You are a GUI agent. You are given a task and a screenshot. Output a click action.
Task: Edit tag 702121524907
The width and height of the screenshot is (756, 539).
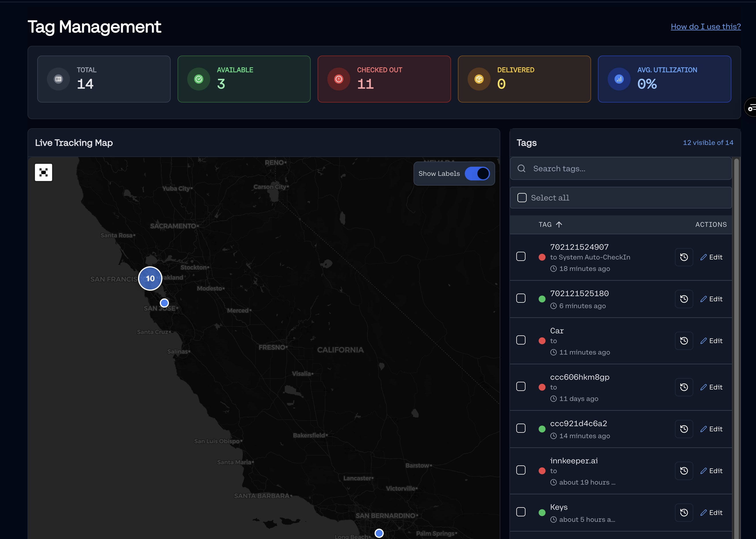pos(711,257)
